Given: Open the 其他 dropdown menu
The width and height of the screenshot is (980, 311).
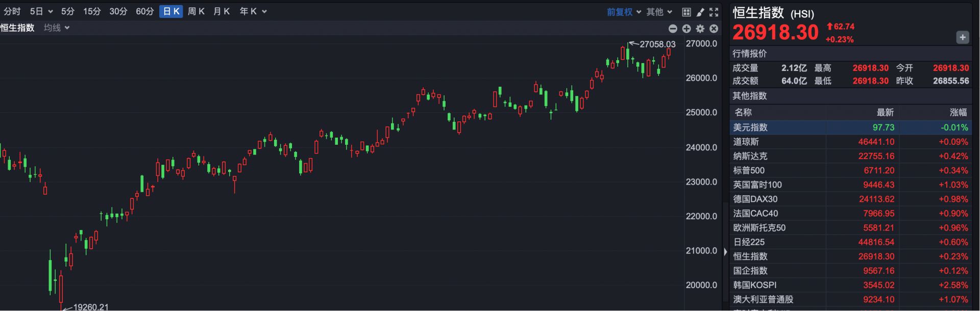Looking at the screenshot, I should click(x=659, y=12).
